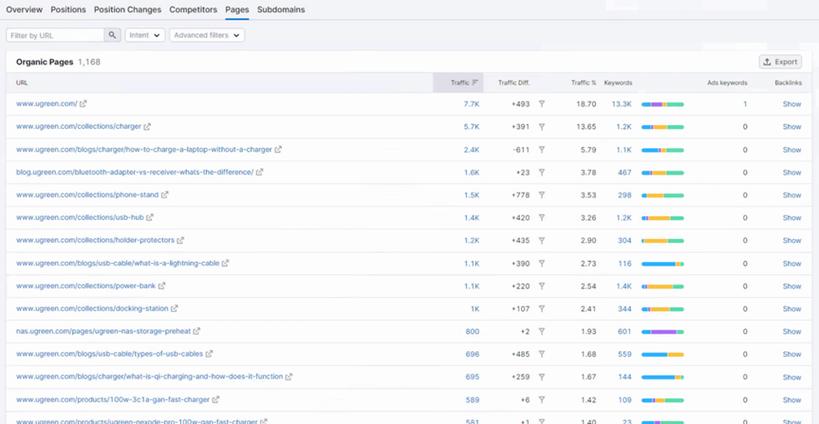This screenshot has height=424, width=819.
Task: Click the filter funnel icon in the +778 row
Action: [x=542, y=195]
